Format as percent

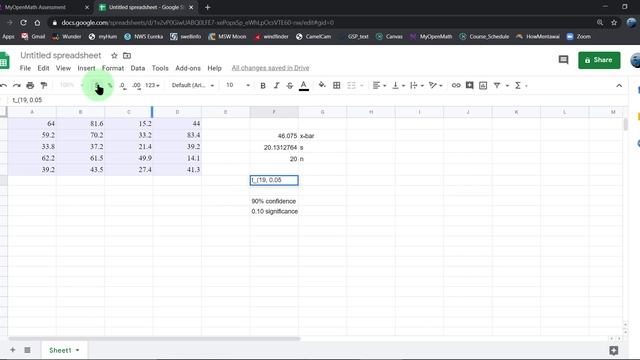click(x=110, y=85)
